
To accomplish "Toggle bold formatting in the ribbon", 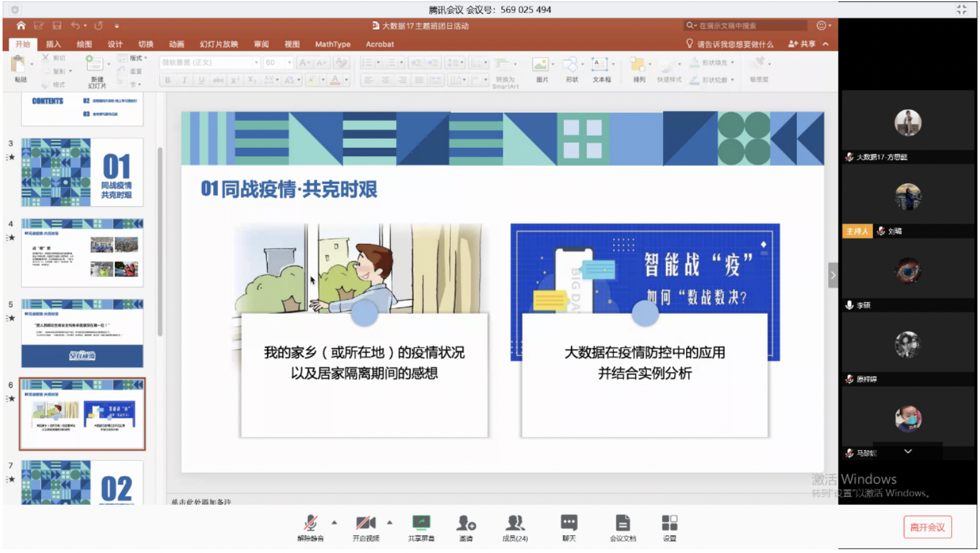I will tap(168, 80).
